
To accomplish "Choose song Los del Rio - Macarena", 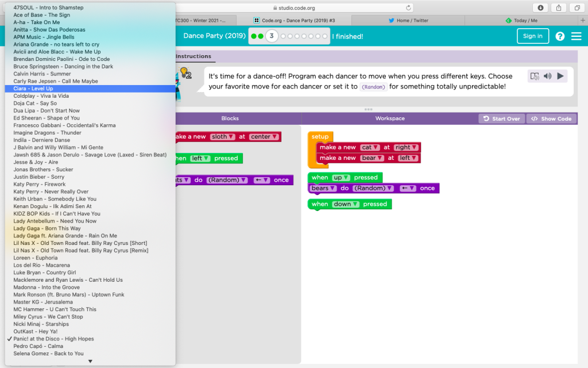I will click(90, 265).
